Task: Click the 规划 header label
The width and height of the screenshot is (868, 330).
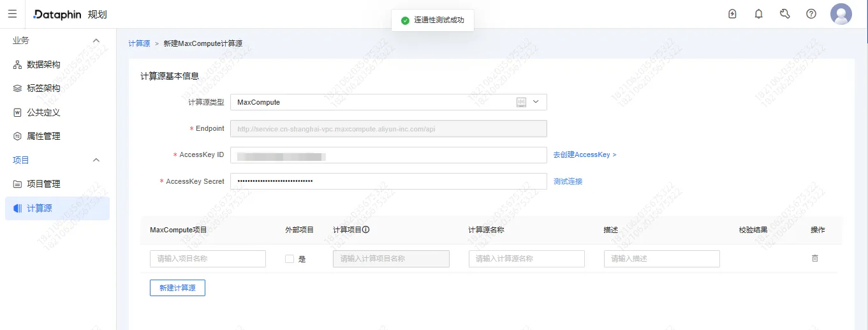Action: point(98,14)
